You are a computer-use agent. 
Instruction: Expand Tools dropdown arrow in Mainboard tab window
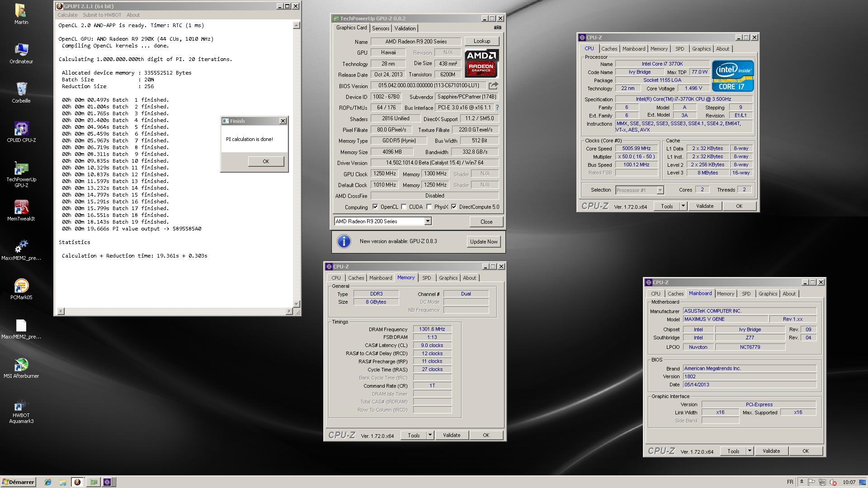(750, 451)
